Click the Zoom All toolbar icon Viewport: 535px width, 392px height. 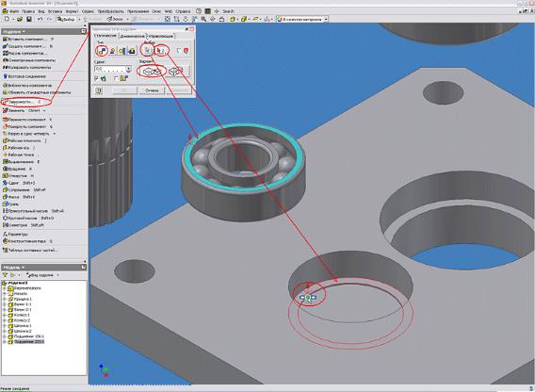(168, 19)
